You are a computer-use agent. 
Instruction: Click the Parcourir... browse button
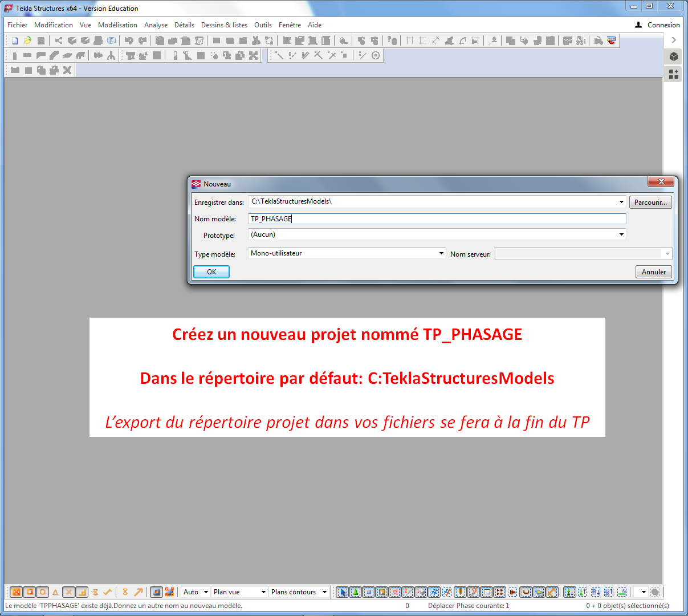[650, 202]
